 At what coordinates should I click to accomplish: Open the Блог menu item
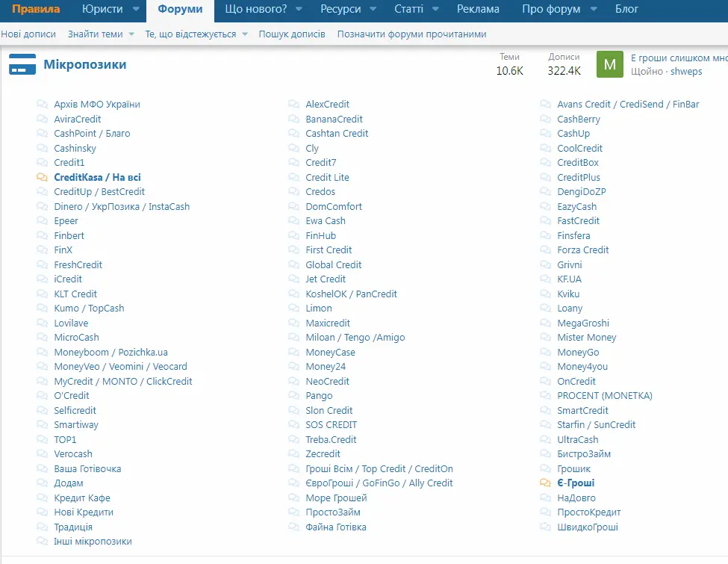(626, 10)
